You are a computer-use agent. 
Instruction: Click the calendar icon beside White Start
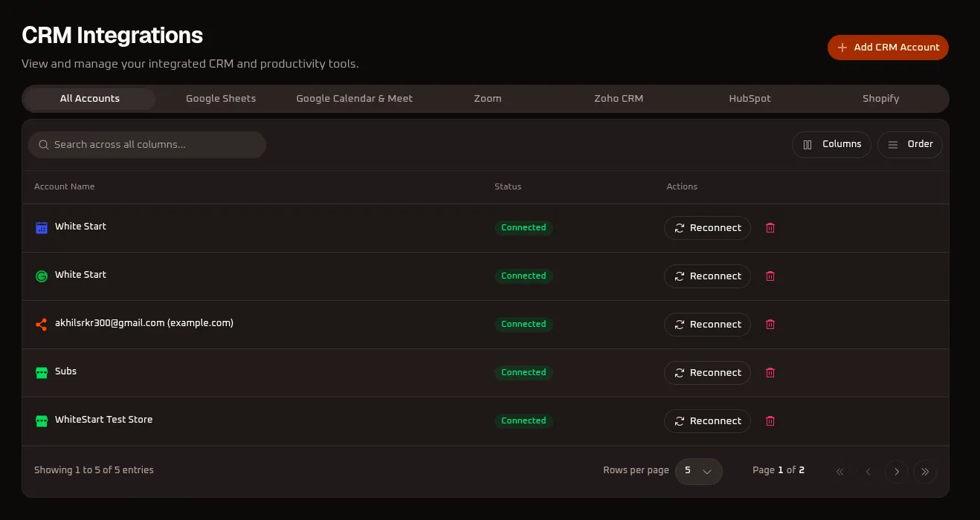[x=42, y=228]
